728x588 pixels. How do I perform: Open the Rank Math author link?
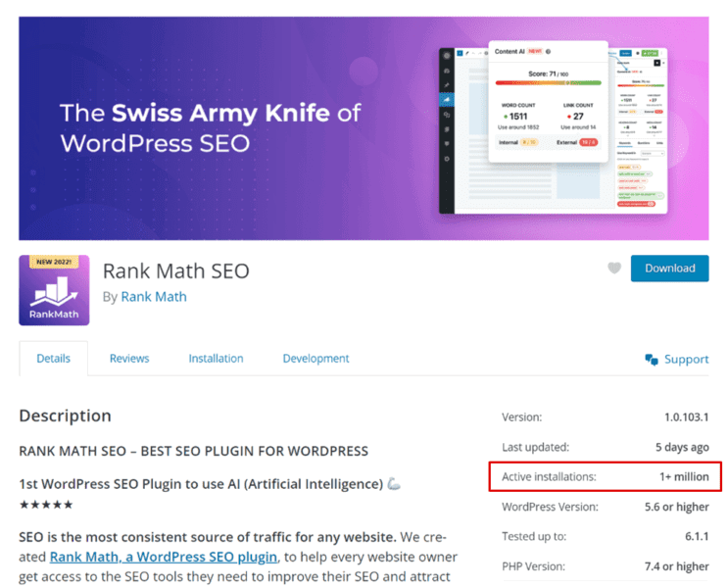(154, 296)
